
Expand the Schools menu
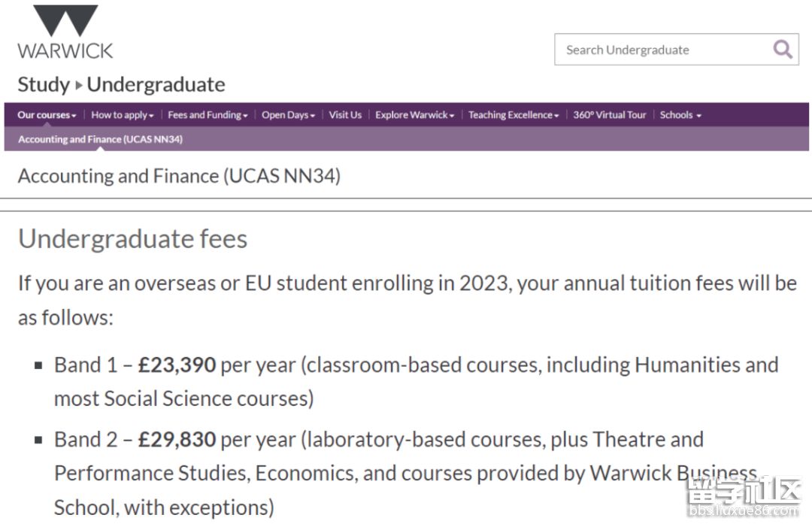[680, 115]
